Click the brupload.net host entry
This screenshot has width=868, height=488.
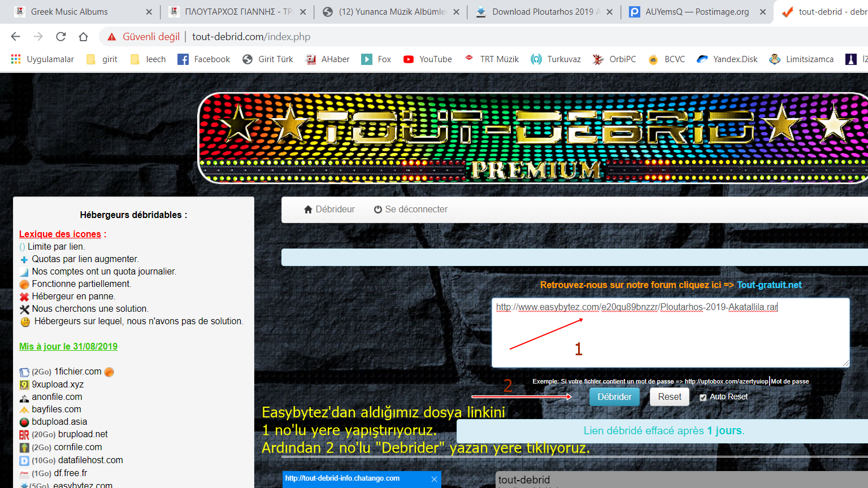click(x=83, y=434)
